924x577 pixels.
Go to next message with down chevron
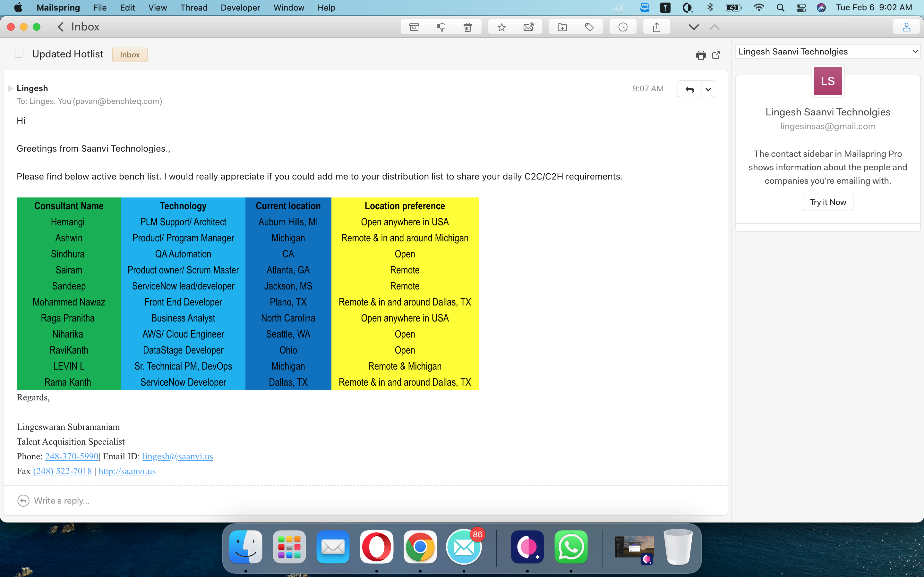point(694,27)
